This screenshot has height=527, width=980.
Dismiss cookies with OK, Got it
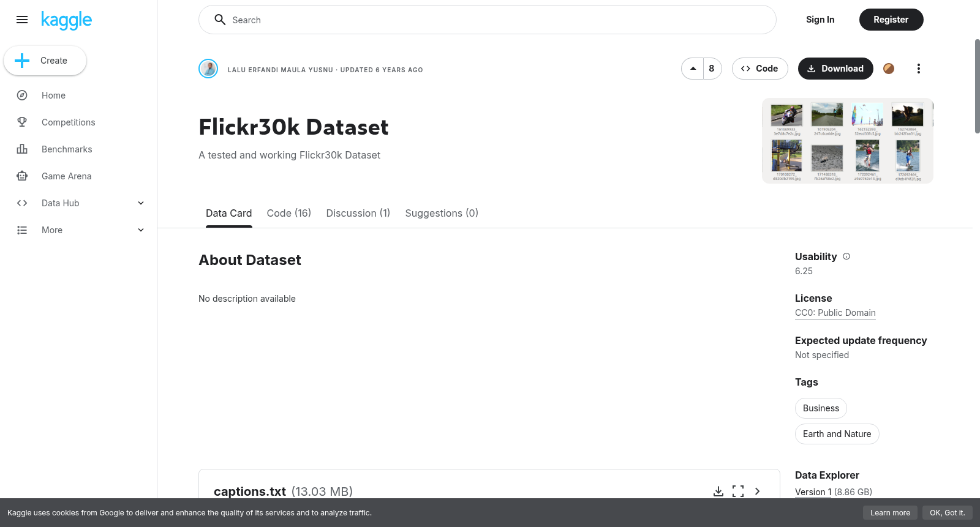tap(947, 513)
